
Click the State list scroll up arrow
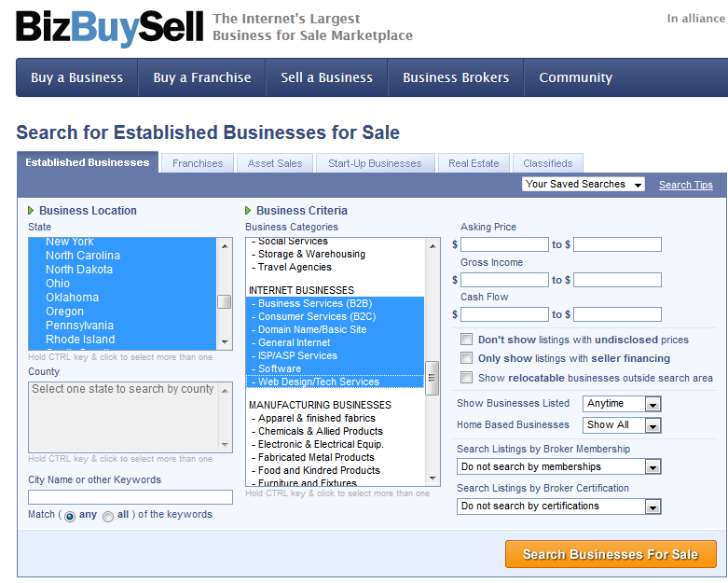pyautogui.click(x=225, y=245)
